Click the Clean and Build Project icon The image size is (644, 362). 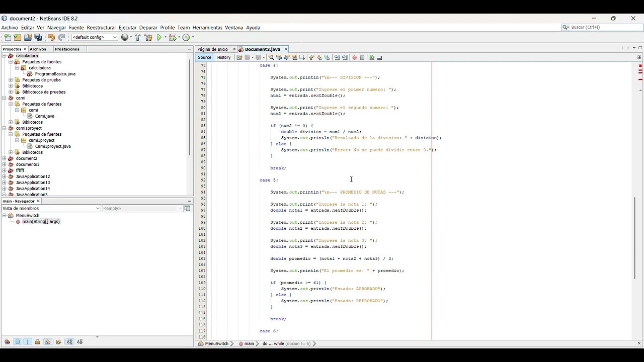[148, 37]
